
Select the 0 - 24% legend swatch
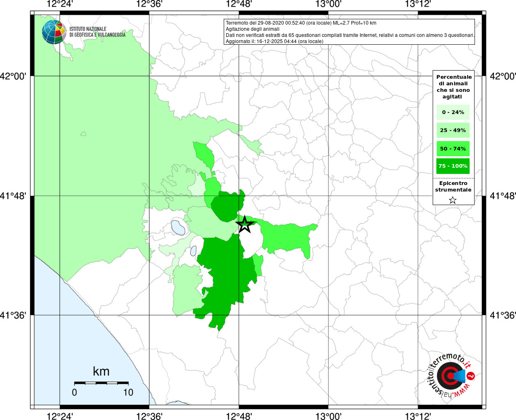pyautogui.click(x=453, y=112)
